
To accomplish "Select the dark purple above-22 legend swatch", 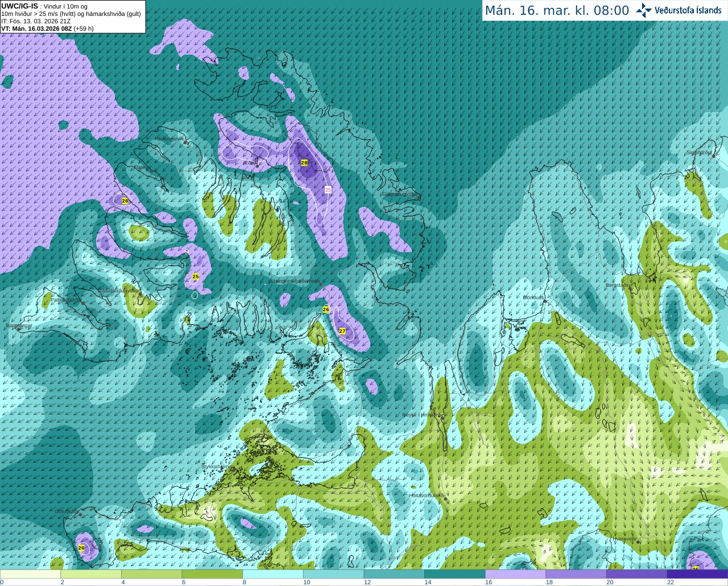I will [697, 574].
